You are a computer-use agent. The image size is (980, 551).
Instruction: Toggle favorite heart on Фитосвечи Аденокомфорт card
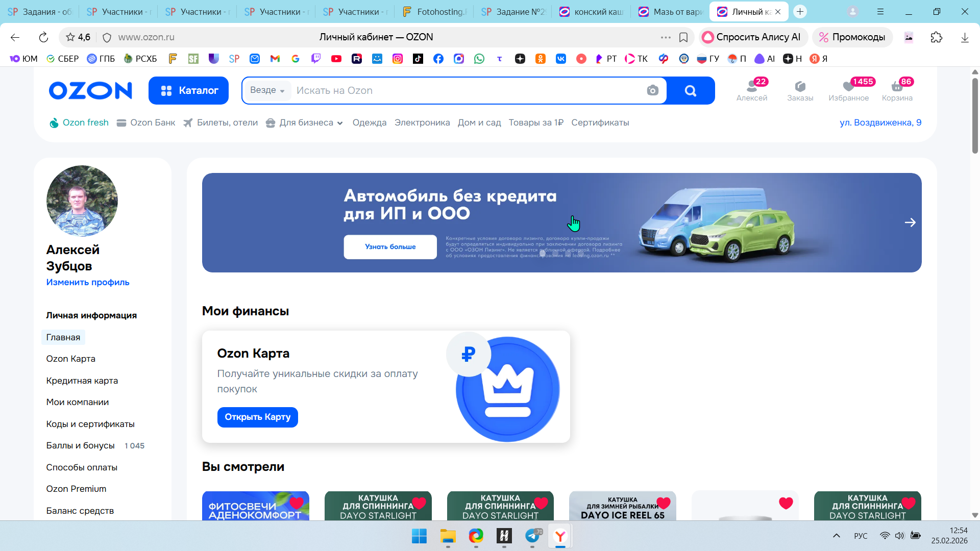click(297, 503)
